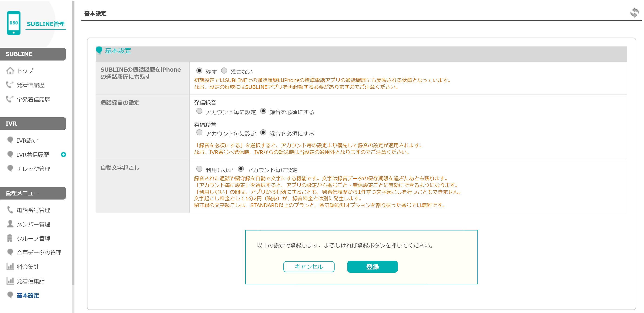Image resolution: width=644 pixels, height=313 pixels.
Task: Click the bubble icon beside ナレッジ管理
Action: coord(10,168)
